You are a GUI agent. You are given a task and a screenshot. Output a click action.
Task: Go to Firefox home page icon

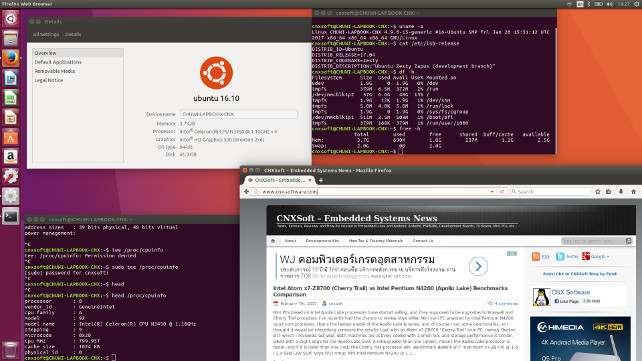pos(633,192)
